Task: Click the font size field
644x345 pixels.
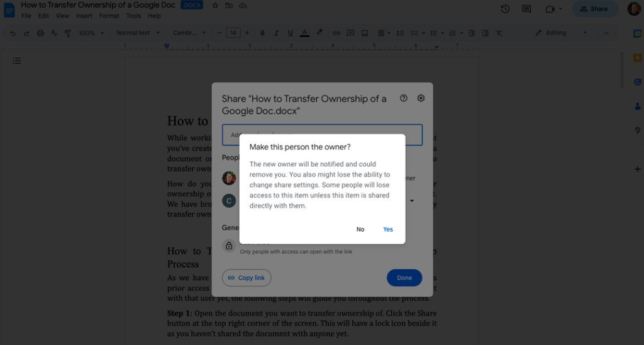Action: [233, 33]
